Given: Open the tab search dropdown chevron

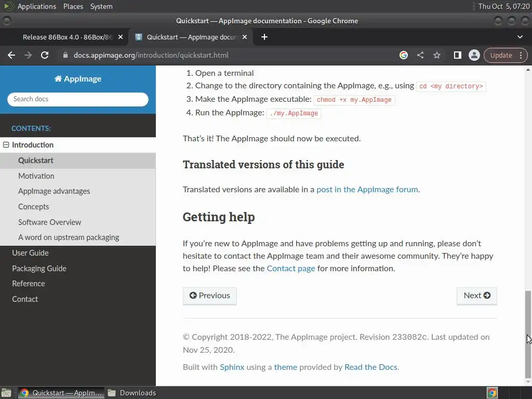Looking at the screenshot, I should [520, 37].
